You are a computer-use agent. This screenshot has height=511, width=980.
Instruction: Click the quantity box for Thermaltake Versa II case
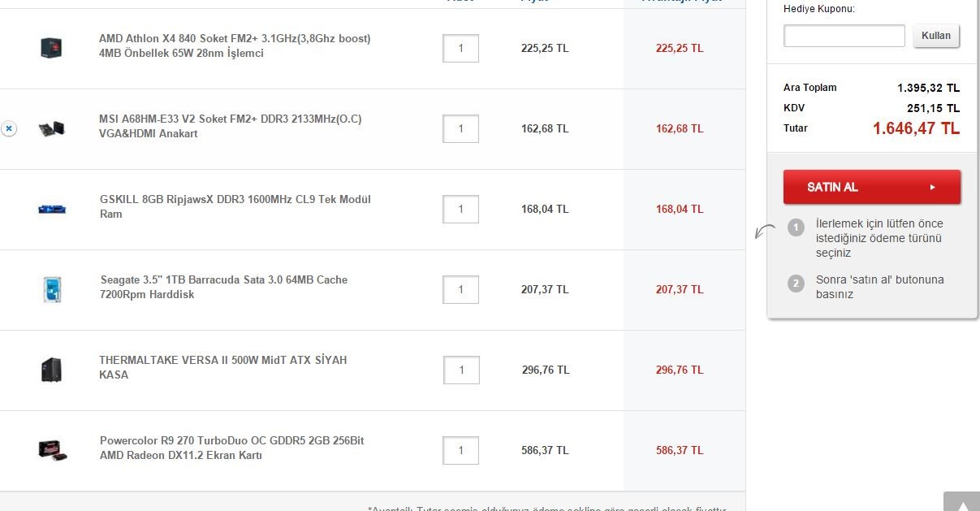(x=461, y=370)
